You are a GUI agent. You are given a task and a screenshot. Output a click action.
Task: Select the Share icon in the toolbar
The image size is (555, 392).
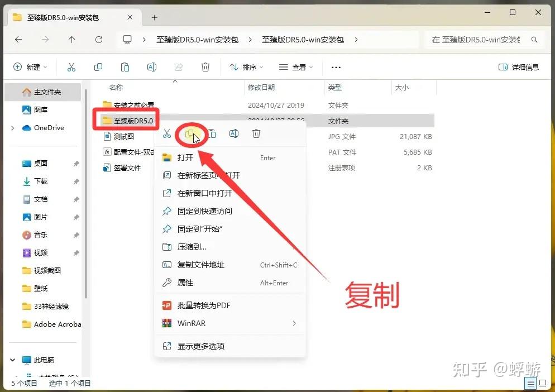(x=178, y=67)
